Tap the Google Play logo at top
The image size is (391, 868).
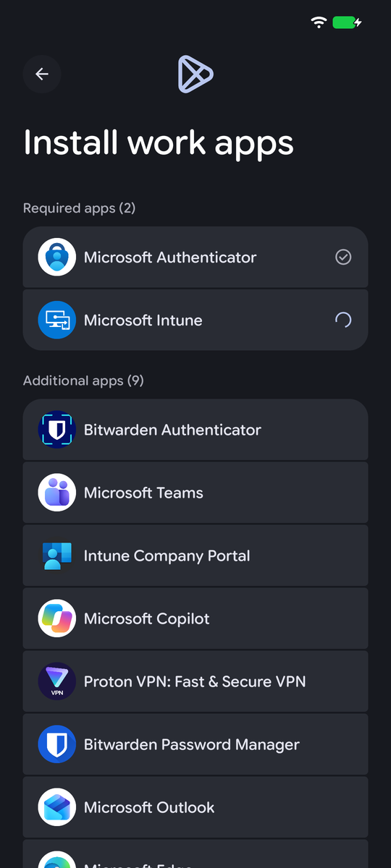195,75
